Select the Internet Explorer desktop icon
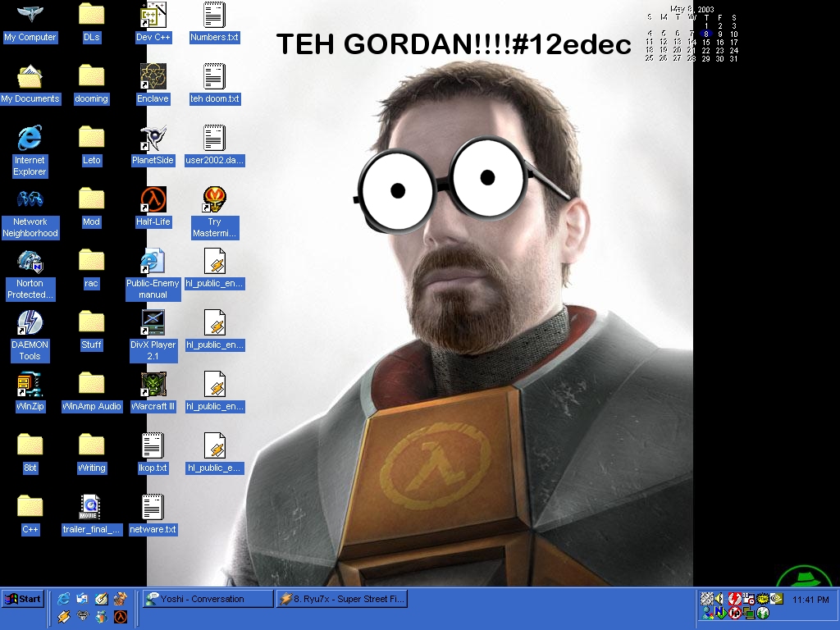 pos(30,152)
